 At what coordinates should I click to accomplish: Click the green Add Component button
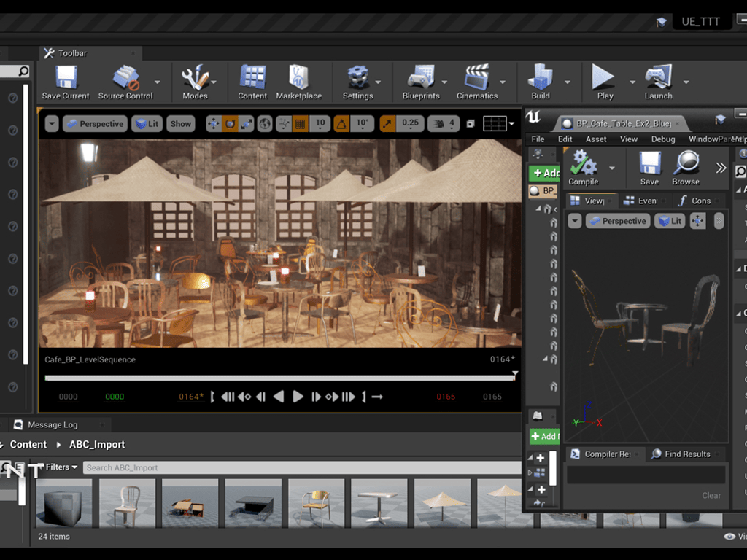point(545,173)
